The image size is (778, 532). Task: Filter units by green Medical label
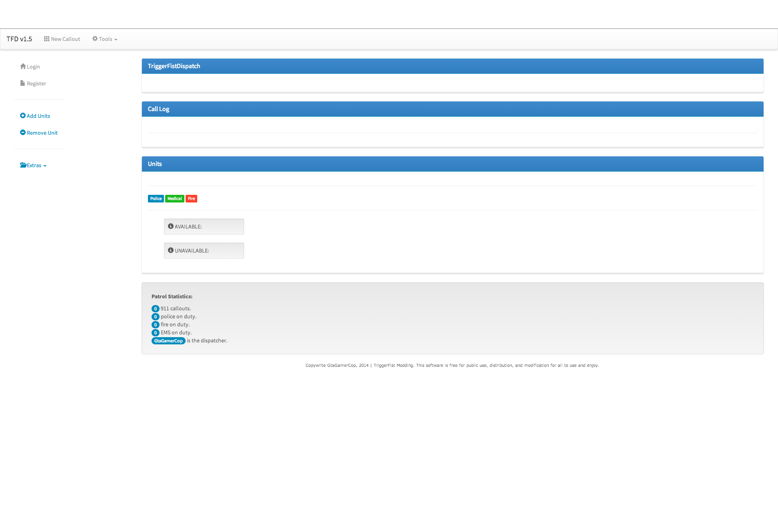point(174,199)
